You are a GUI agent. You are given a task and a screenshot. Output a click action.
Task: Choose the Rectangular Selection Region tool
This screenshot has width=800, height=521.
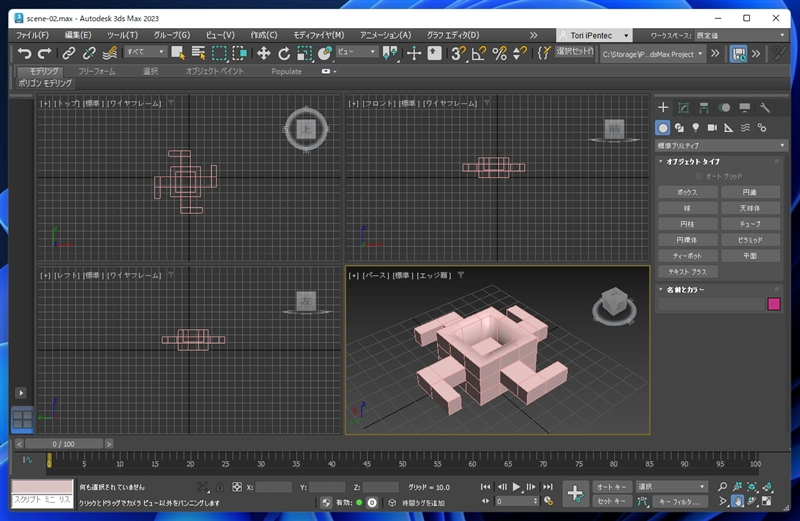coord(219,53)
